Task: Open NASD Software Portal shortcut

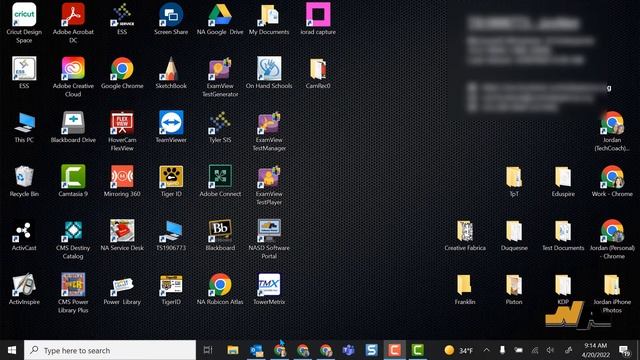Action: [x=269, y=239]
